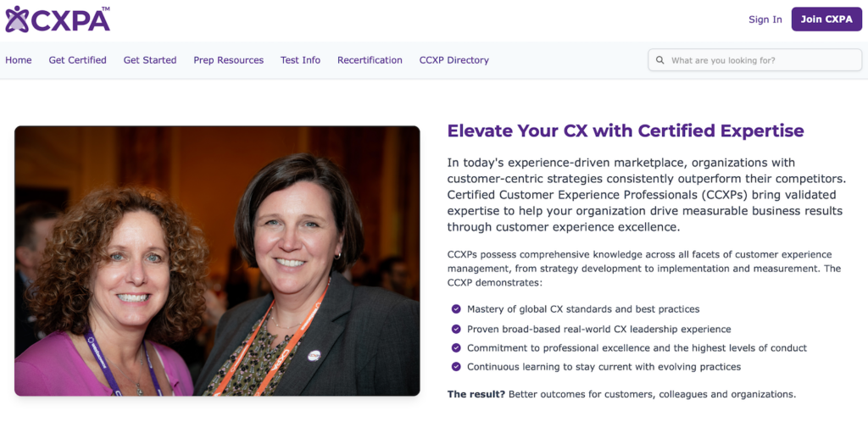This screenshot has width=868, height=422.
Task: Navigate to Recertification
Action: pyautogui.click(x=370, y=60)
